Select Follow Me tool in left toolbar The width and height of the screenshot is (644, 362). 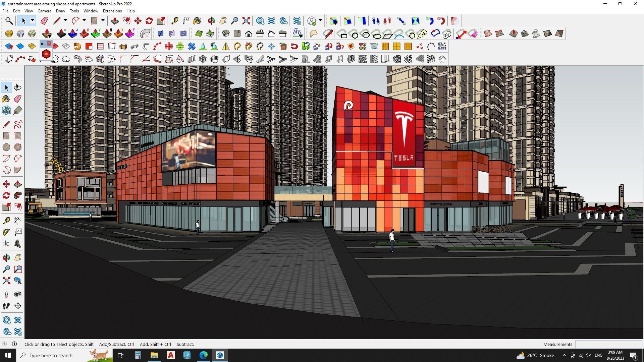(x=18, y=195)
